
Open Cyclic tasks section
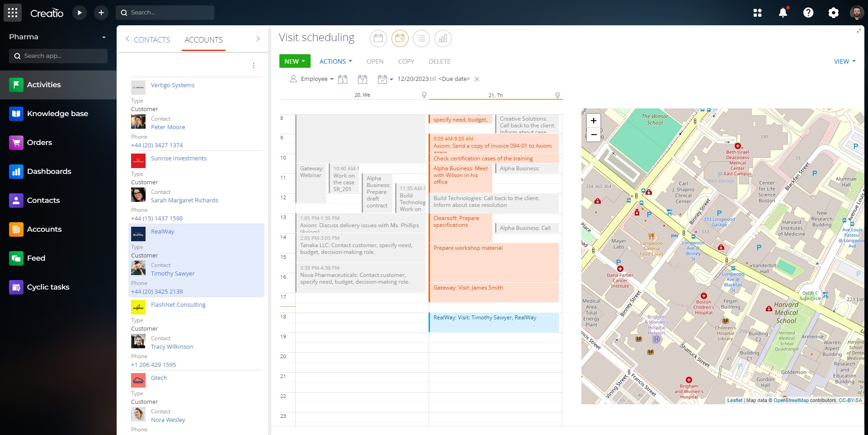click(x=58, y=287)
